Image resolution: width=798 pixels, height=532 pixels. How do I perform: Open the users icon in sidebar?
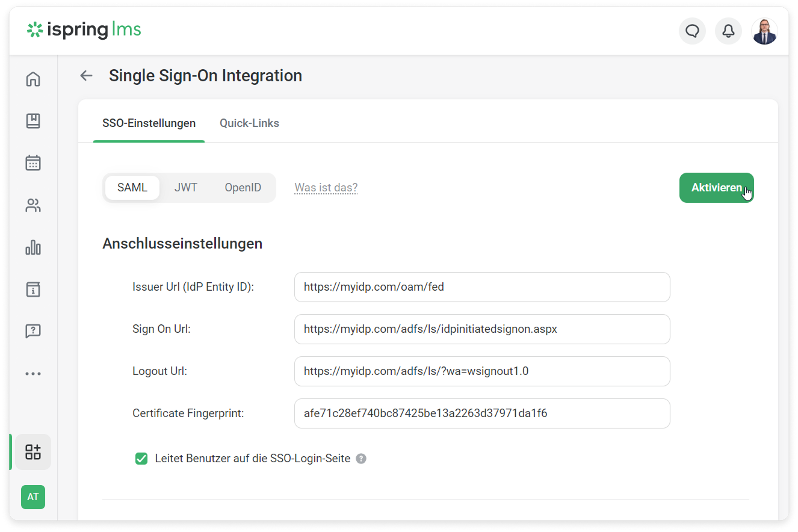pyautogui.click(x=33, y=206)
